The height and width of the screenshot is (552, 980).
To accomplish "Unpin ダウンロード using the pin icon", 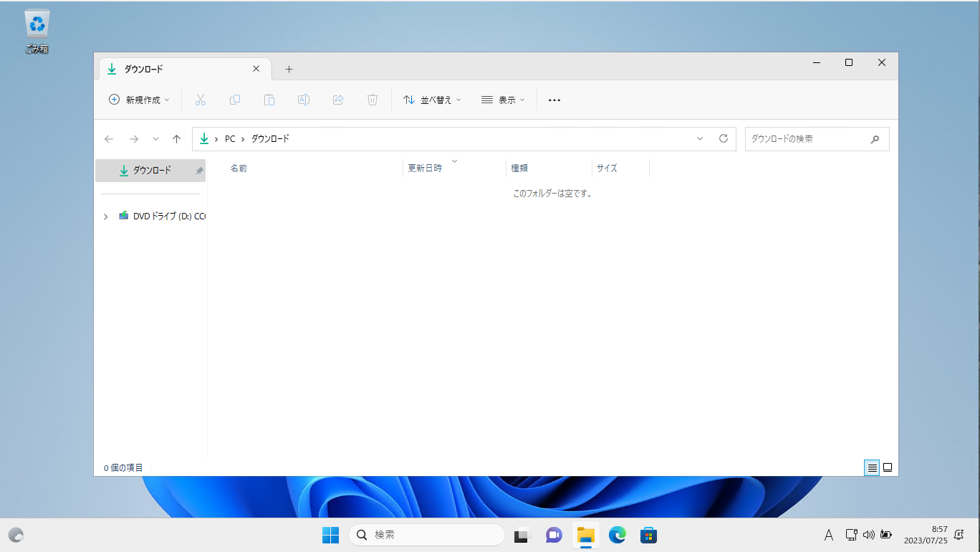I will [199, 171].
